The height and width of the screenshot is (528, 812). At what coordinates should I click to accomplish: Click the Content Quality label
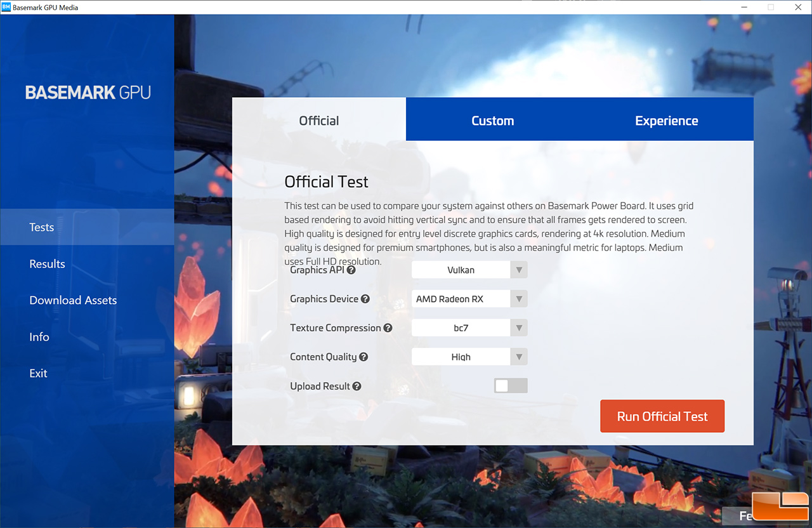click(x=324, y=357)
